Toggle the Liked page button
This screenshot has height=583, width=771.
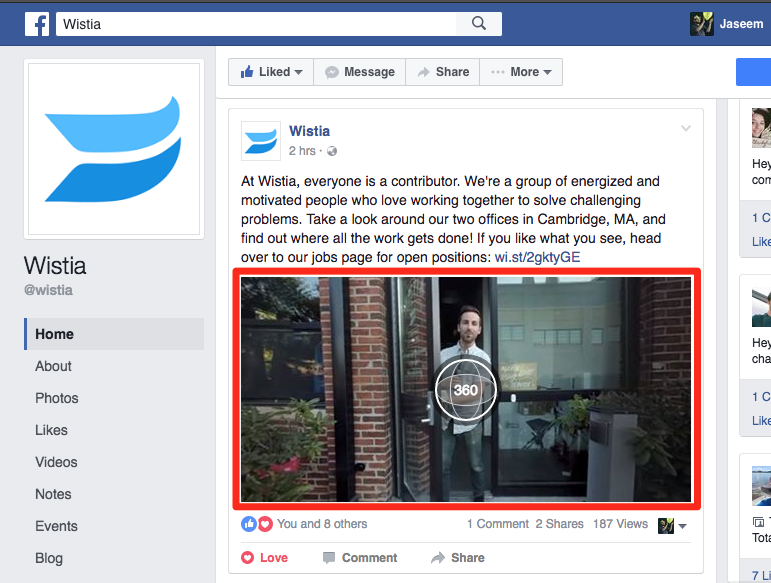coord(271,72)
